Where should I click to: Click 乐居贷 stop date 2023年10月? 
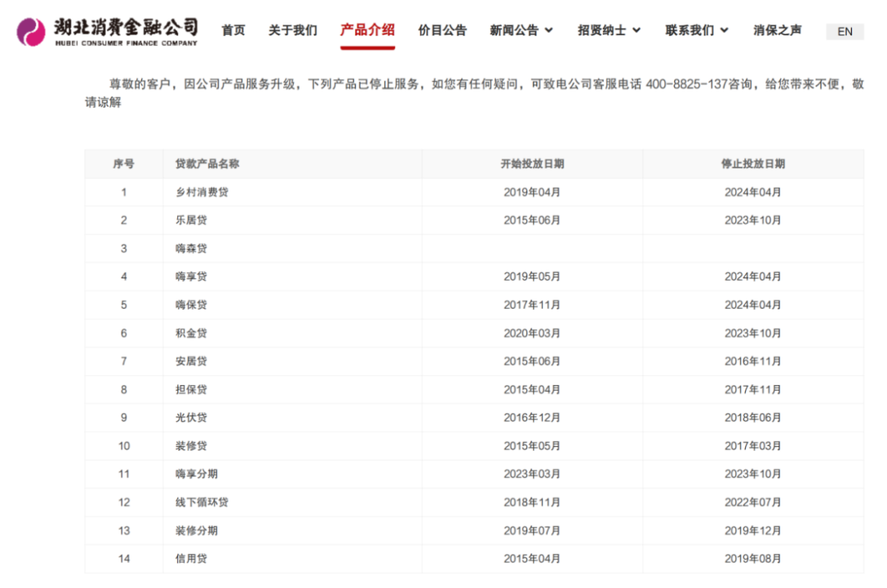click(x=752, y=220)
